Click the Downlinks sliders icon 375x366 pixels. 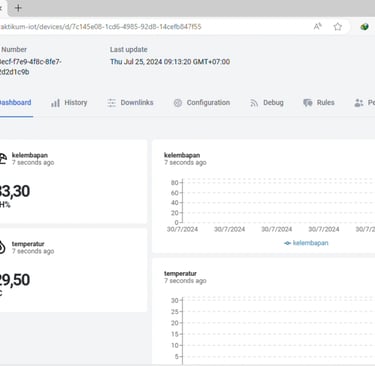(112, 103)
